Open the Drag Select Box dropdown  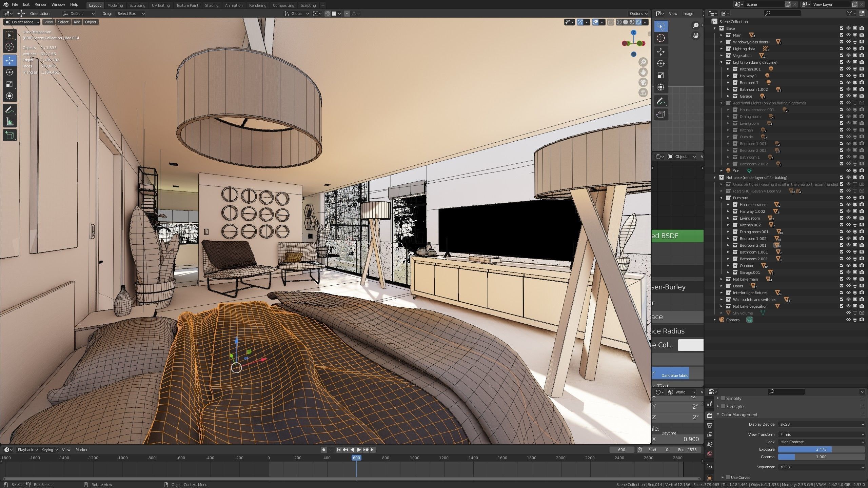[x=131, y=14]
